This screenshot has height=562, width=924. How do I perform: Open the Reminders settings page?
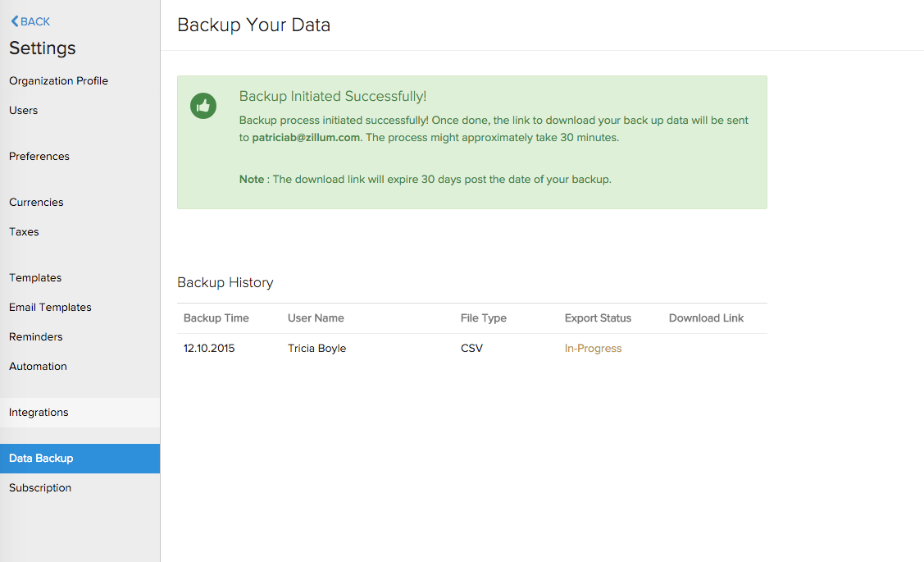point(35,336)
